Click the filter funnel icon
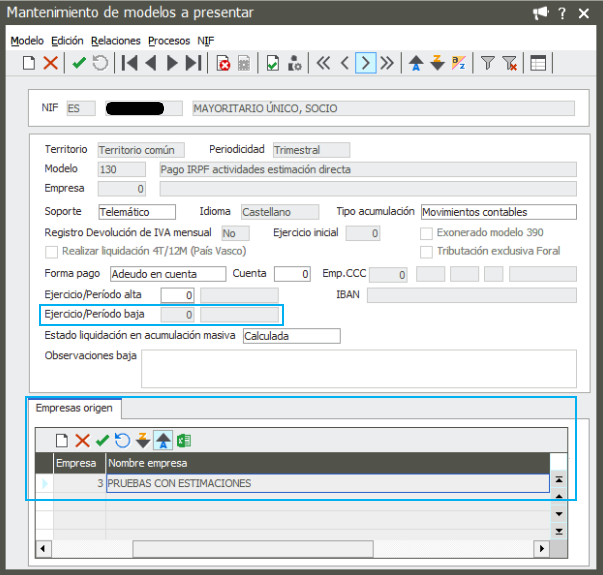 pos(488,63)
